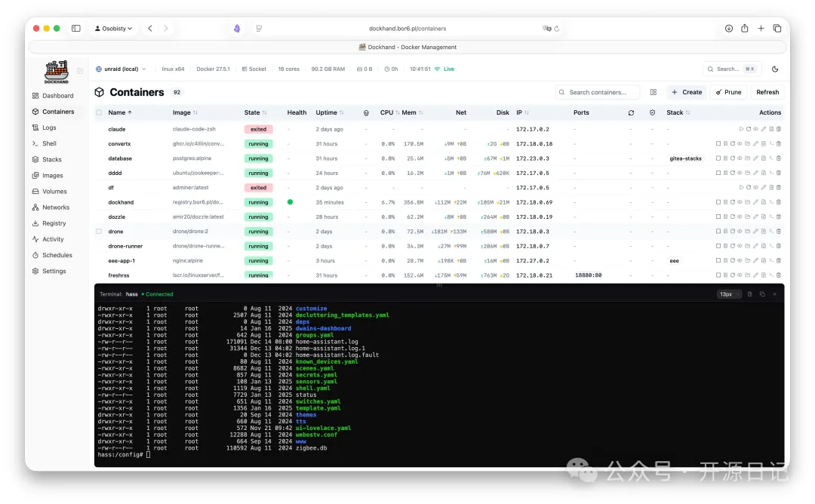Focus the Search containers field

point(598,92)
